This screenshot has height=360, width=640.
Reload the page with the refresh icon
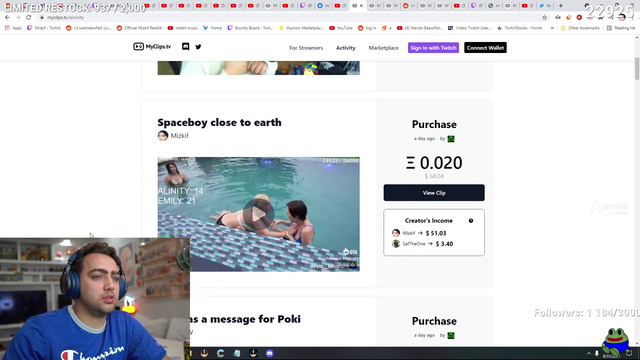(x=28, y=18)
